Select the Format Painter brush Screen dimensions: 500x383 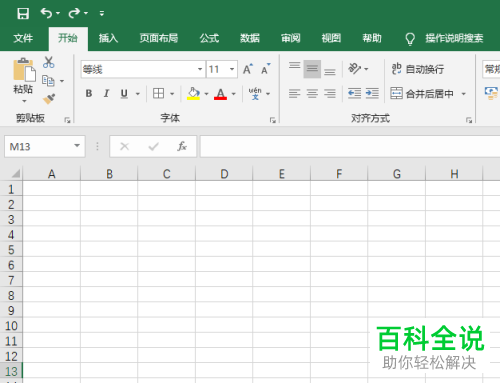[x=49, y=99]
